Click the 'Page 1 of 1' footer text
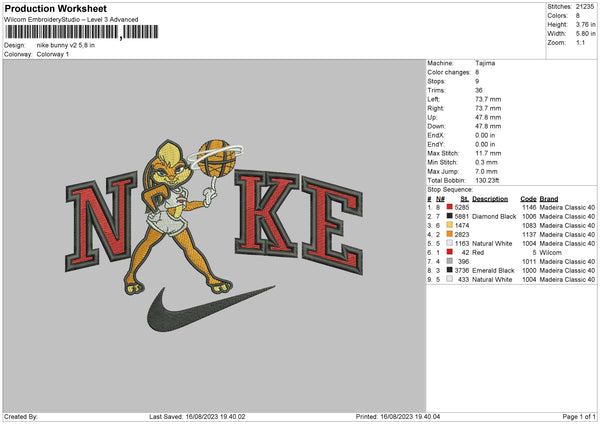The height and width of the screenshot is (424, 600). 579,416
